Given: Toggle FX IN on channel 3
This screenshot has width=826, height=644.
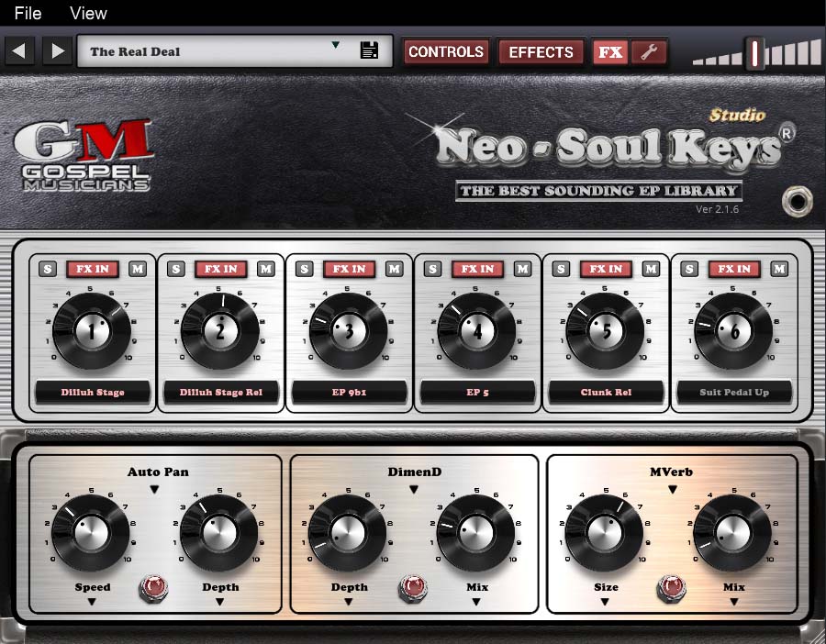Looking at the screenshot, I should pyautogui.click(x=349, y=269).
